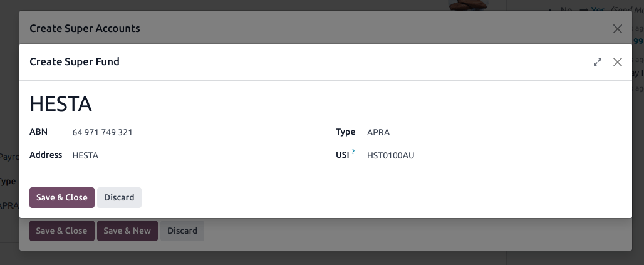Click the ABN field label

[x=38, y=132]
